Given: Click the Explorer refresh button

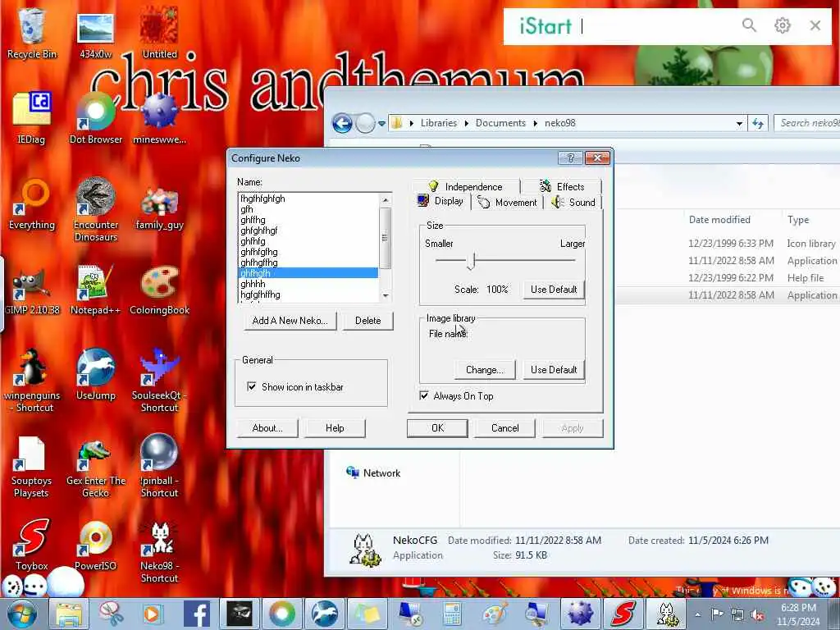Looking at the screenshot, I should point(757,123).
